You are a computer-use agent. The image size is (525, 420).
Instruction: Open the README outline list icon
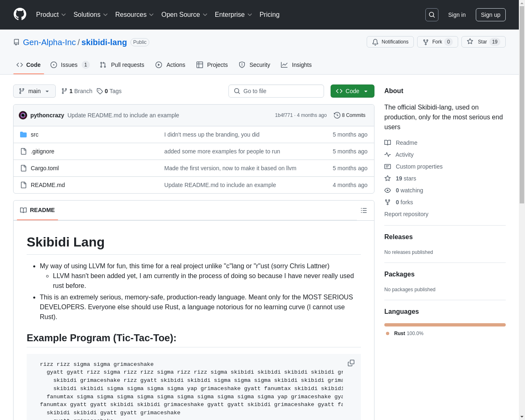tap(364, 210)
